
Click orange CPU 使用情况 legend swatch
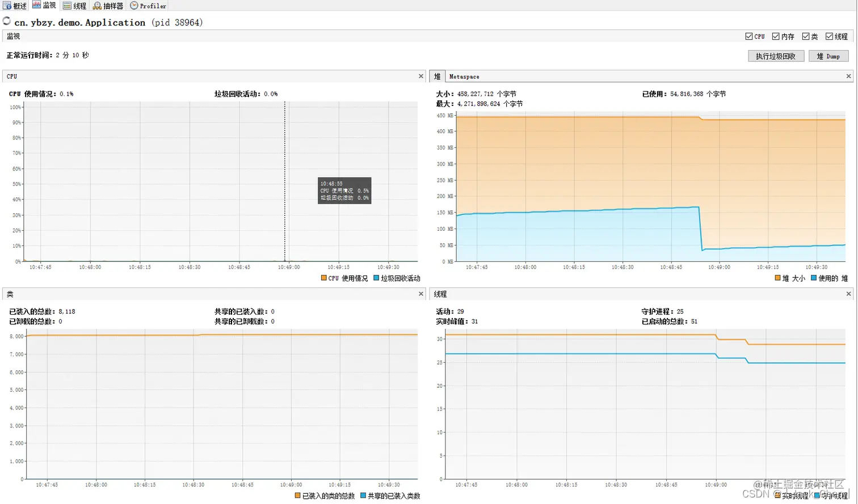(x=324, y=278)
